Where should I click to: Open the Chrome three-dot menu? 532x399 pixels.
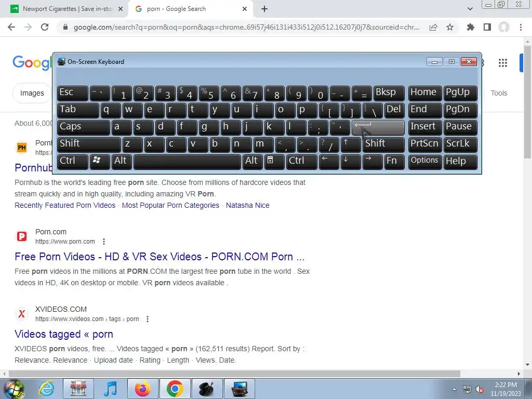tap(521, 27)
